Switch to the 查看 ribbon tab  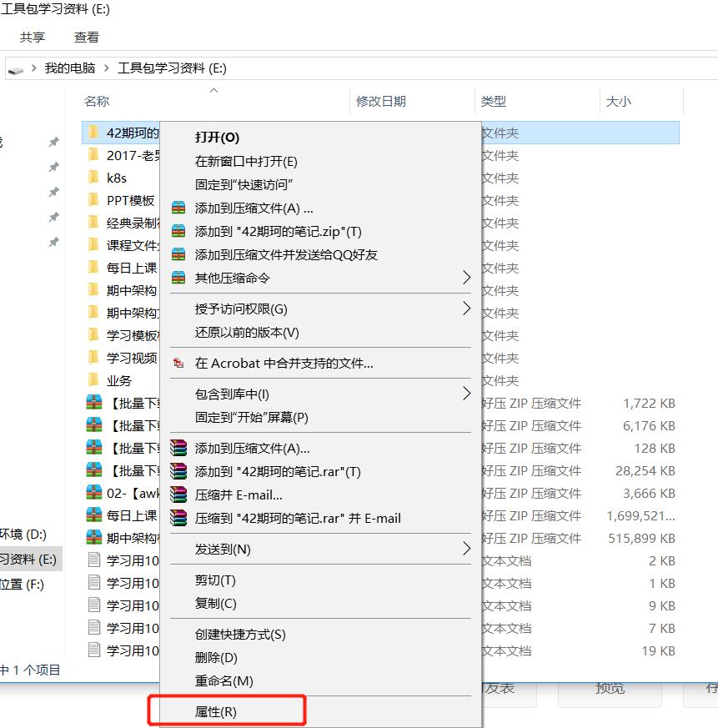coord(86,37)
